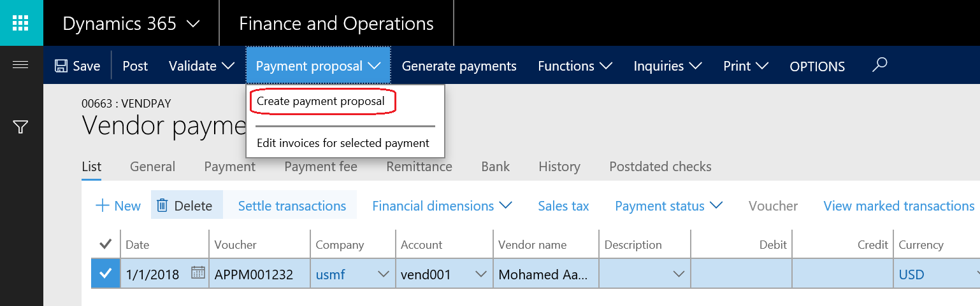The image size is (980, 306).
Task: Click the Currency column header
Action: coord(921,245)
